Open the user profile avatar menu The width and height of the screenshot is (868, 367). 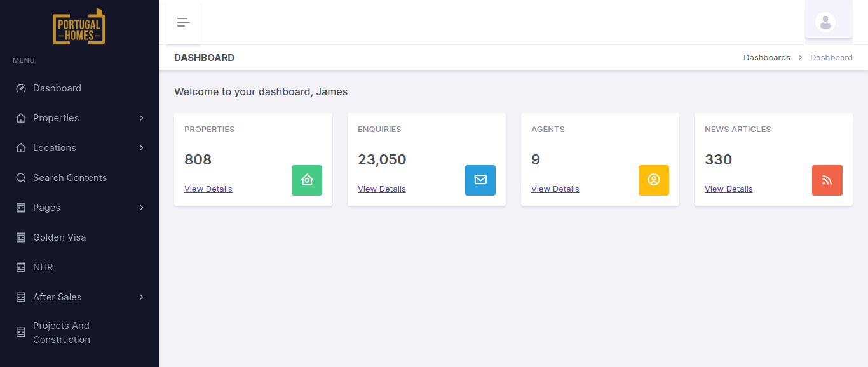click(825, 22)
